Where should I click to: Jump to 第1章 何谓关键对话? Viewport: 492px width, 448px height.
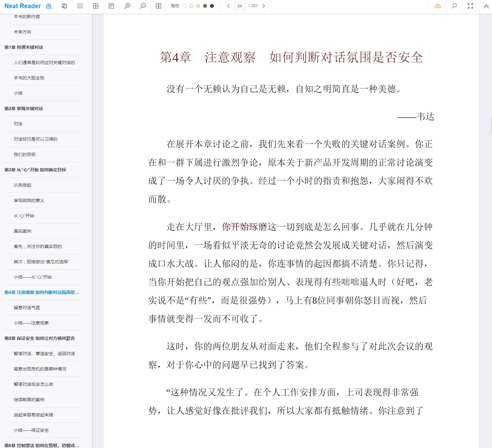point(24,47)
